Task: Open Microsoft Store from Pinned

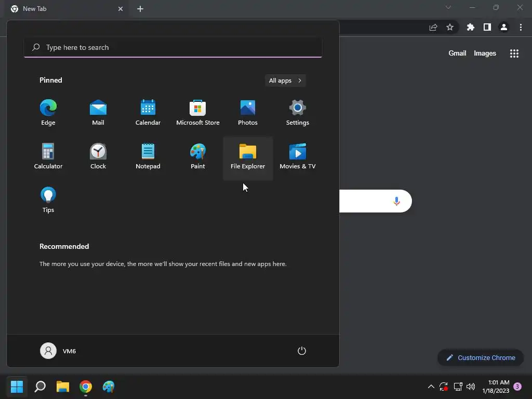Action: [x=198, y=113]
